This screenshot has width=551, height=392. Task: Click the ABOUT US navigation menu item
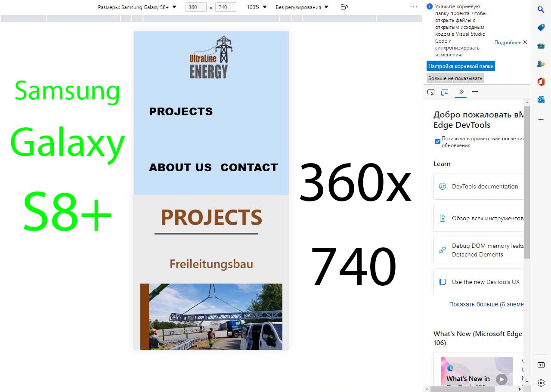click(180, 167)
